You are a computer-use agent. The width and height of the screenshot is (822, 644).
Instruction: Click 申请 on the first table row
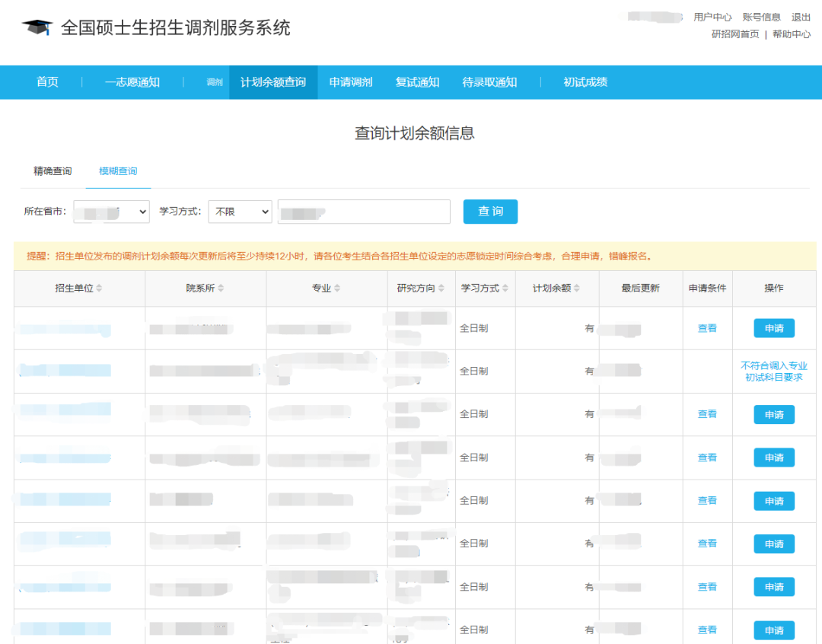[774, 328]
